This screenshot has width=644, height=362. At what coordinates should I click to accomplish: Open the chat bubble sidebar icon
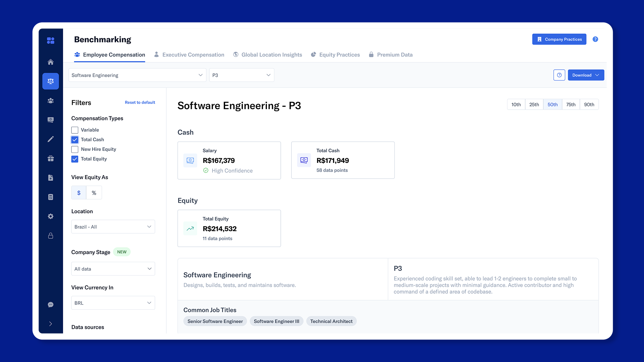tap(51, 305)
